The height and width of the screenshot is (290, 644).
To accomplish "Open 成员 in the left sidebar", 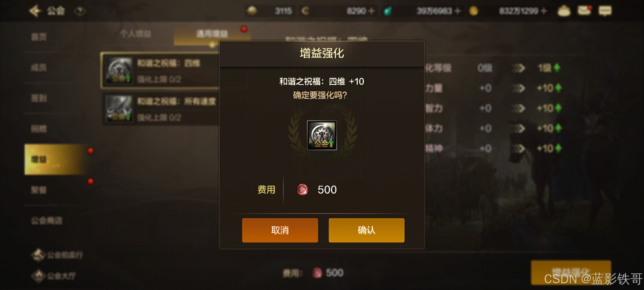I will (x=39, y=67).
